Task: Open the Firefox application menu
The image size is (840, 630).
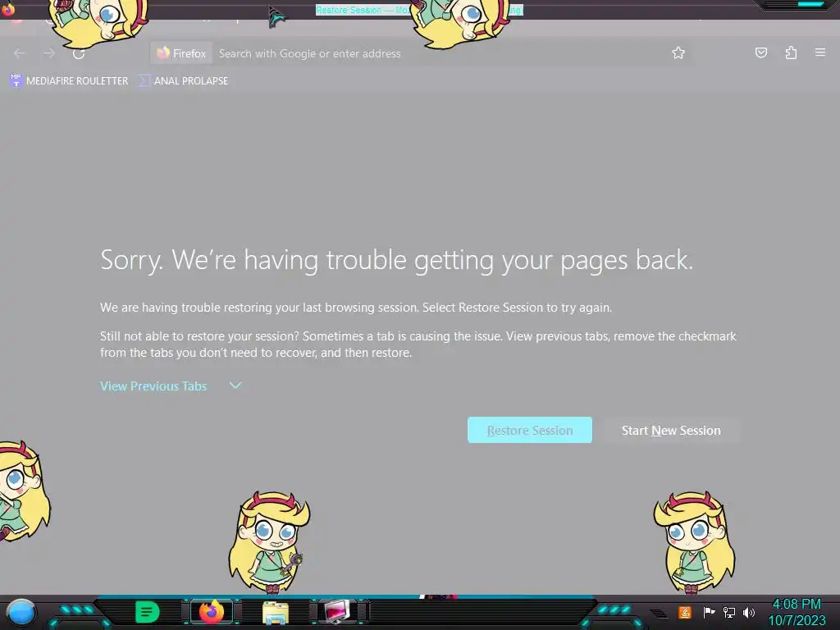Action: (x=819, y=52)
